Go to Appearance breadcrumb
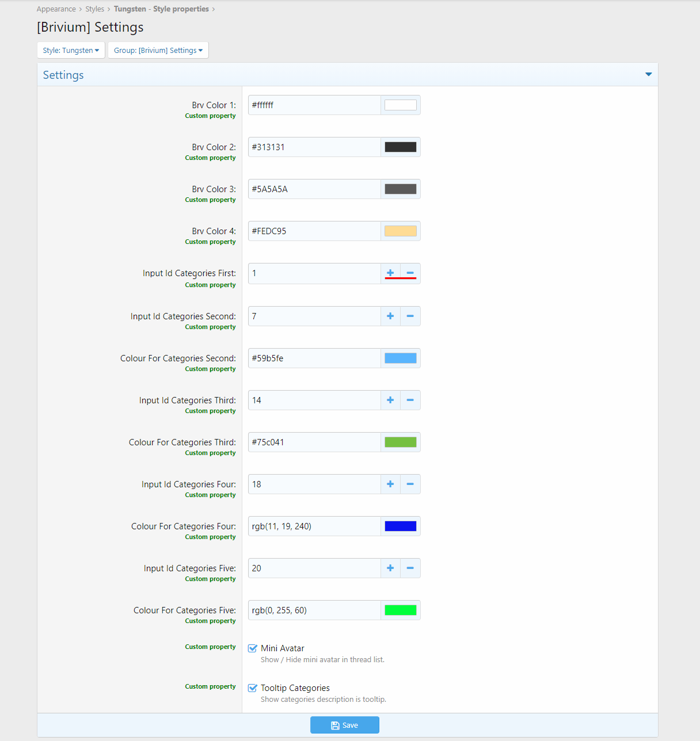This screenshot has width=700, height=741. [x=56, y=9]
